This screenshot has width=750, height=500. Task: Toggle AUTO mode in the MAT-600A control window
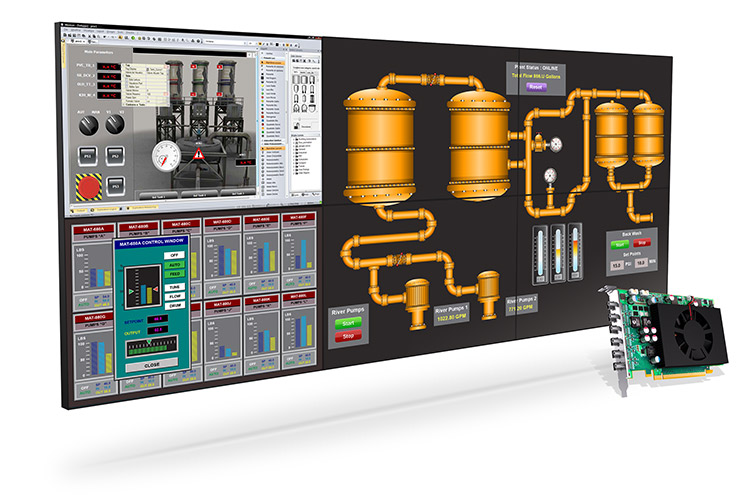pyautogui.click(x=175, y=265)
